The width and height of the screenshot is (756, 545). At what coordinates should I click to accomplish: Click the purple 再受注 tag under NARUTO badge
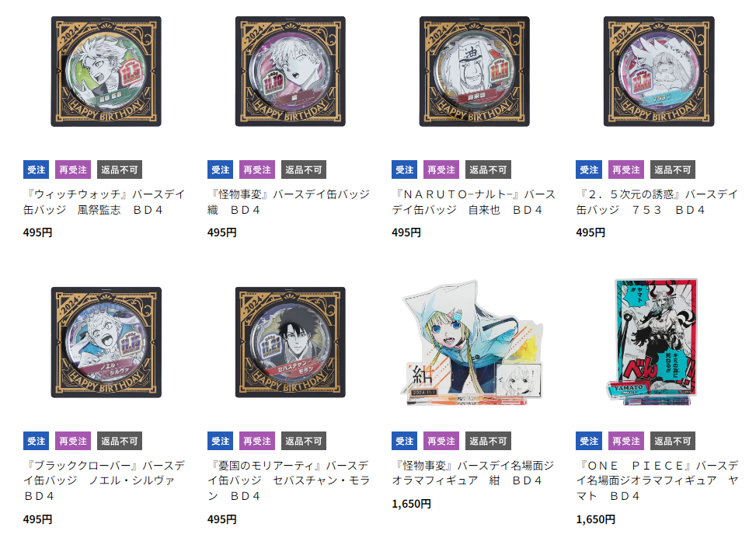tap(441, 169)
